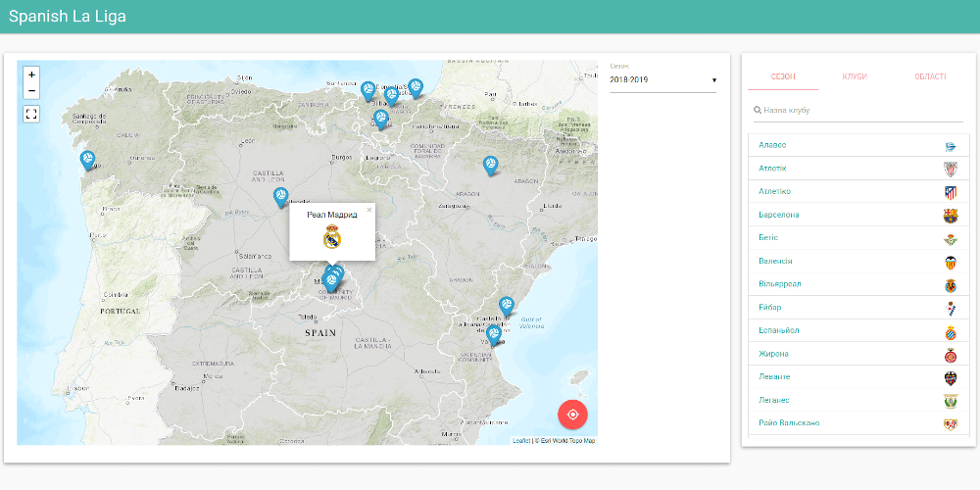Image resolution: width=980 pixels, height=490 pixels.
Task: Open the season dropdown showing 2018-2019
Action: (662, 80)
